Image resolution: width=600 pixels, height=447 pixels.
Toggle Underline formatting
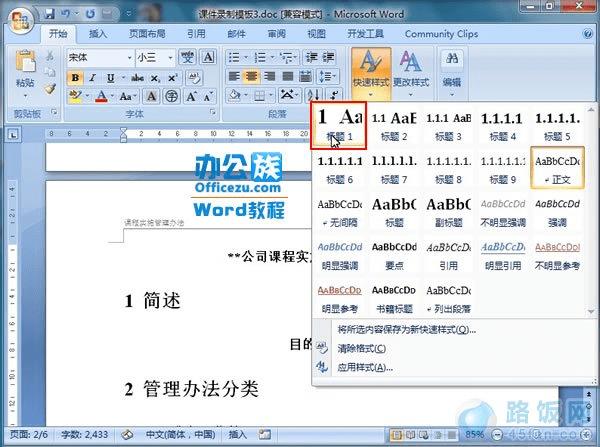tap(111, 78)
